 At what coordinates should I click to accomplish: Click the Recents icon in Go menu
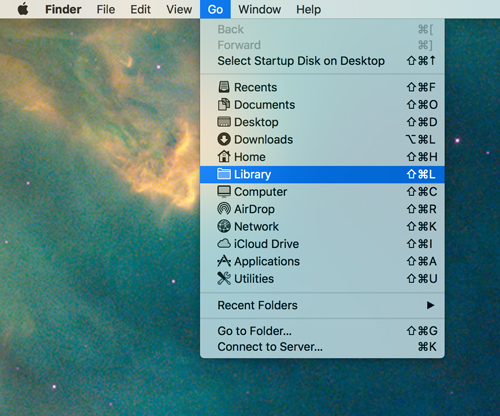pos(224,87)
